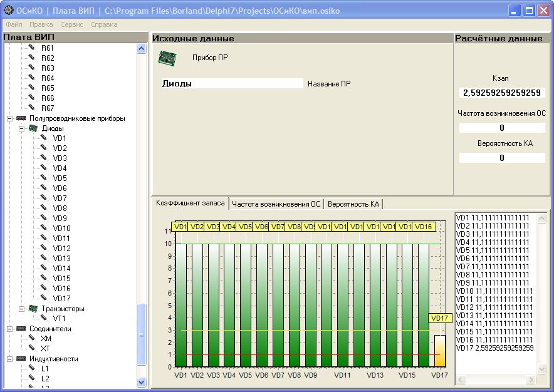Image resolution: width=554 pixels, height=392 pixels.
Task: Collapse the Полупроводниковые приборы tree node
Action: tap(9, 118)
